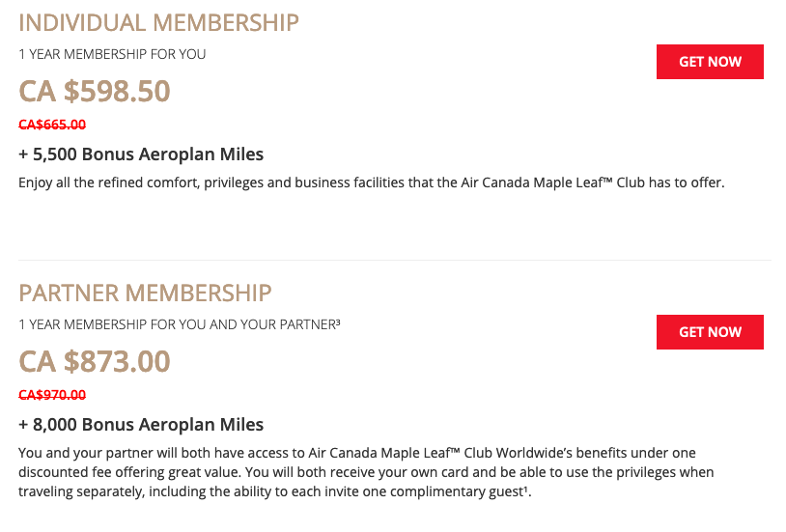This screenshot has width=786, height=532.
Task: Click the PARTNER MEMBERSHIP heading
Action: click(x=145, y=293)
